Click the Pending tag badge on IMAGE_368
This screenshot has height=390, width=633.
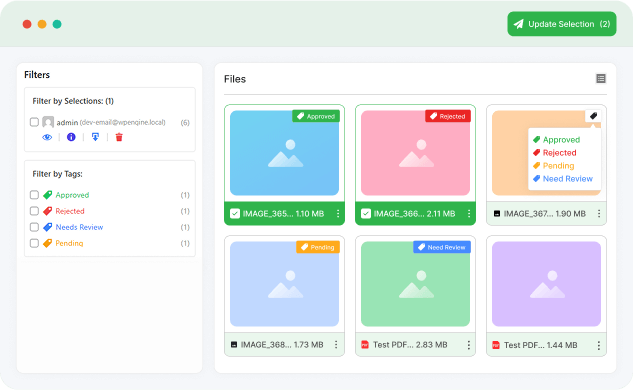(x=318, y=247)
